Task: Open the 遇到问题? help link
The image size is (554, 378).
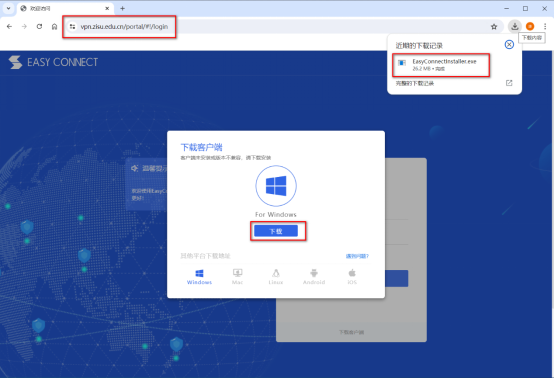Action: coord(357,256)
